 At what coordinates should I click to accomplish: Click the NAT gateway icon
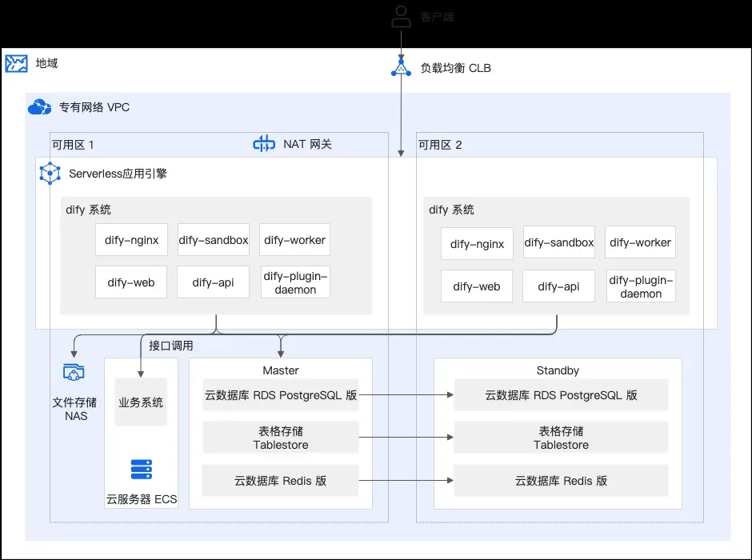264,143
